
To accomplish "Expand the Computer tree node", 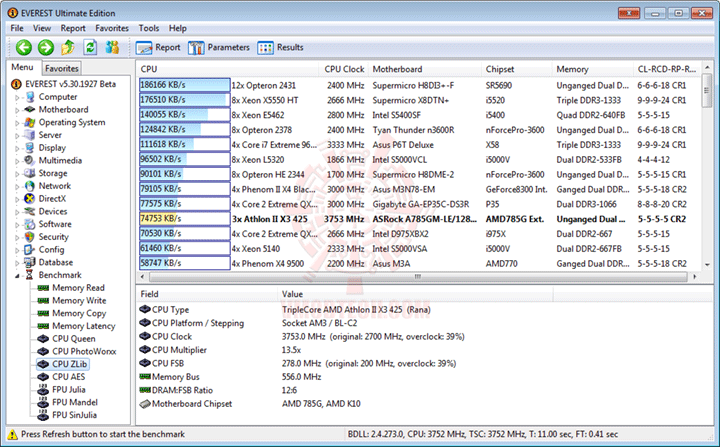I will pos(17,97).
